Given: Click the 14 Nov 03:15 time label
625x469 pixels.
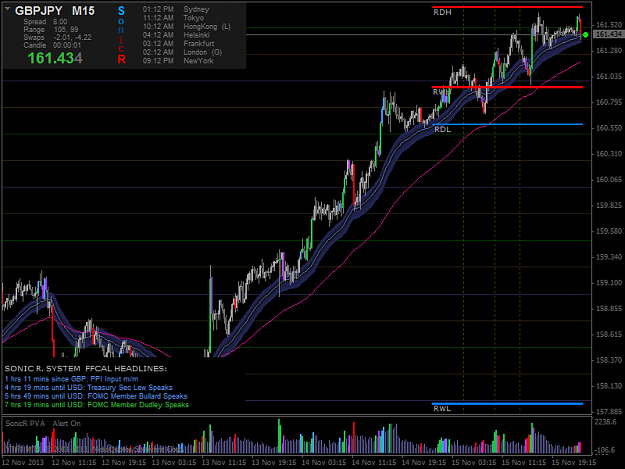Looking at the screenshot, I should [324, 463].
